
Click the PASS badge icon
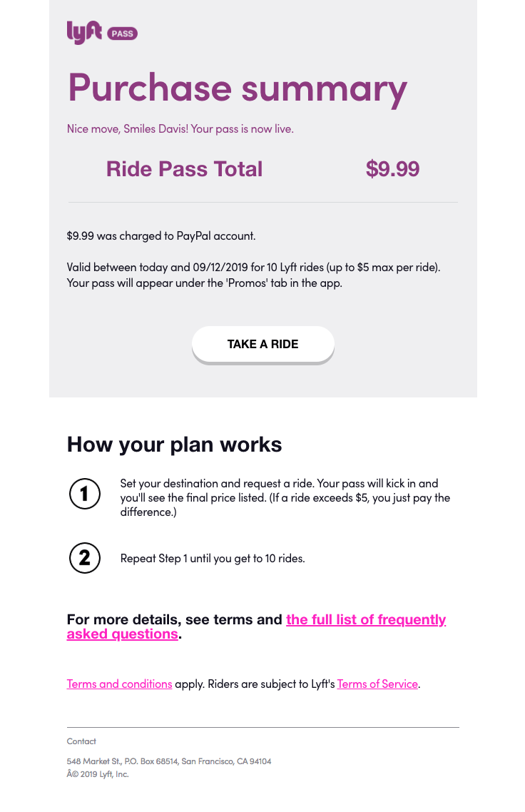[122, 34]
